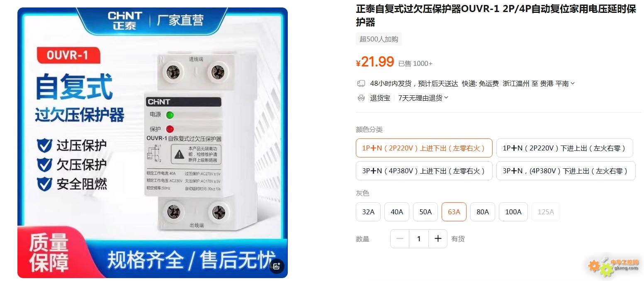644x281 pixels.
Task: Click the quantity input field
Action: (x=419, y=239)
